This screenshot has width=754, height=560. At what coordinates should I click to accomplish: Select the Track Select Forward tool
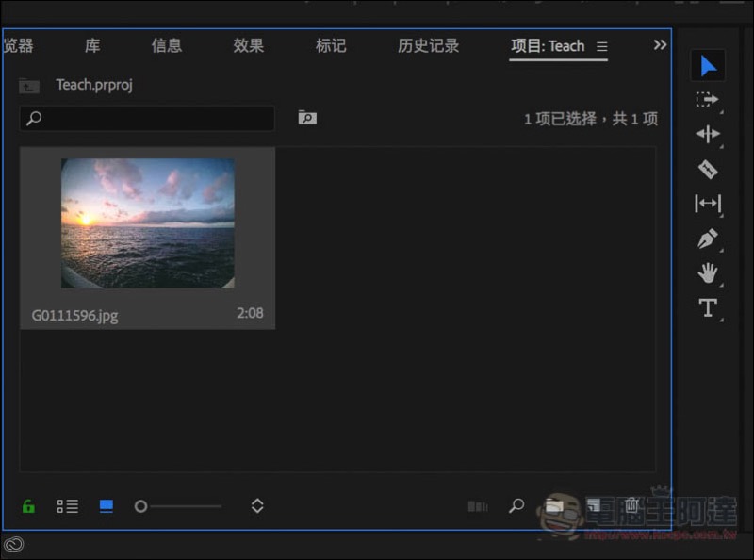pyautogui.click(x=708, y=100)
